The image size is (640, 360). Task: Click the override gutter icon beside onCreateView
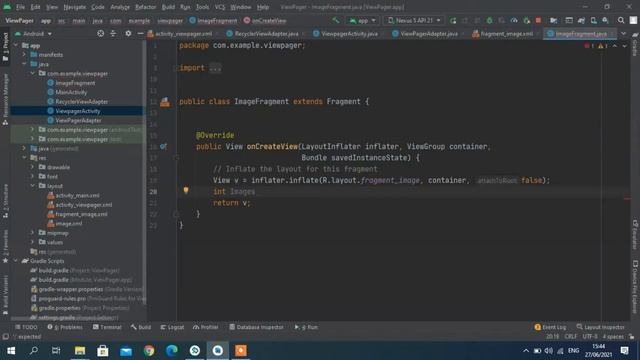(x=163, y=146)
